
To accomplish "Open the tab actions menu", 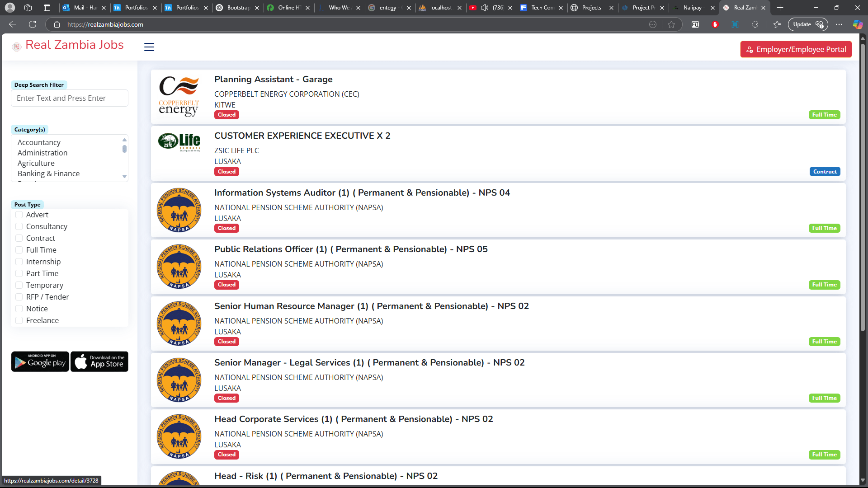I will coord(47,8).
